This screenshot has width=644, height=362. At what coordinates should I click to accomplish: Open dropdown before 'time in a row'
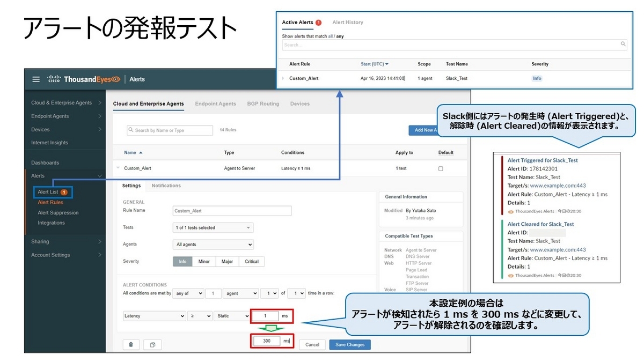296,293
